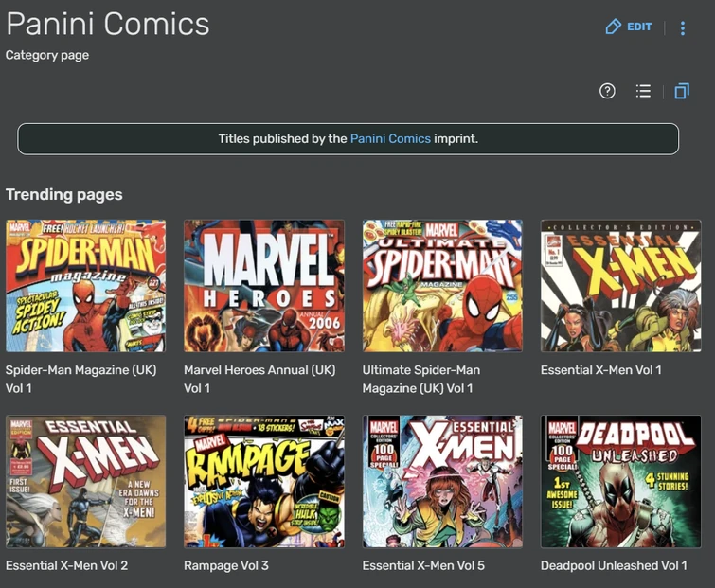Viewport: 715px width, 588px height.
Task: Open the three-dot more options menu
Action: 683,27
